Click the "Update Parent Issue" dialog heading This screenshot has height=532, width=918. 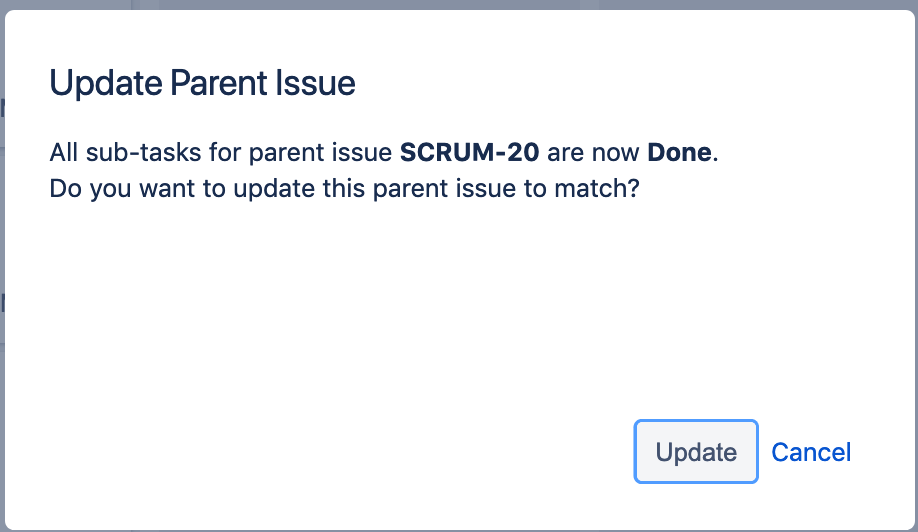(x=203, y=83)
